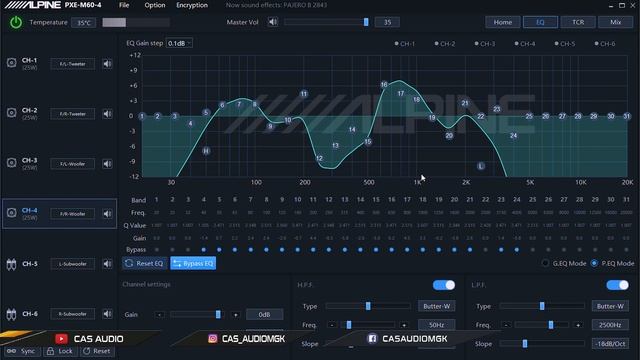640x360 pixels.
Task: Switch to the TCR tab
Action: coord(578,22)
